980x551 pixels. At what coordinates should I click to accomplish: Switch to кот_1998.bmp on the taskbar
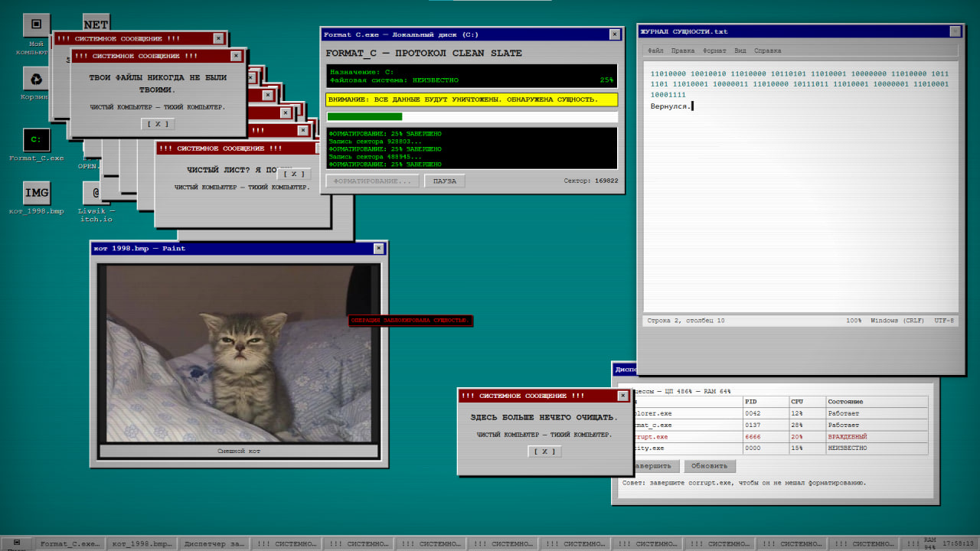[142, 543]
